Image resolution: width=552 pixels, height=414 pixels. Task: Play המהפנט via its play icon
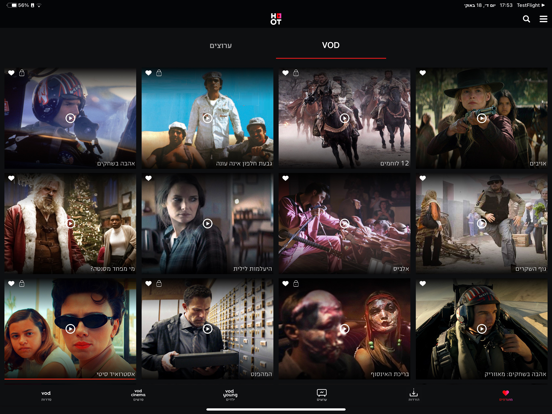click(207, 328)
